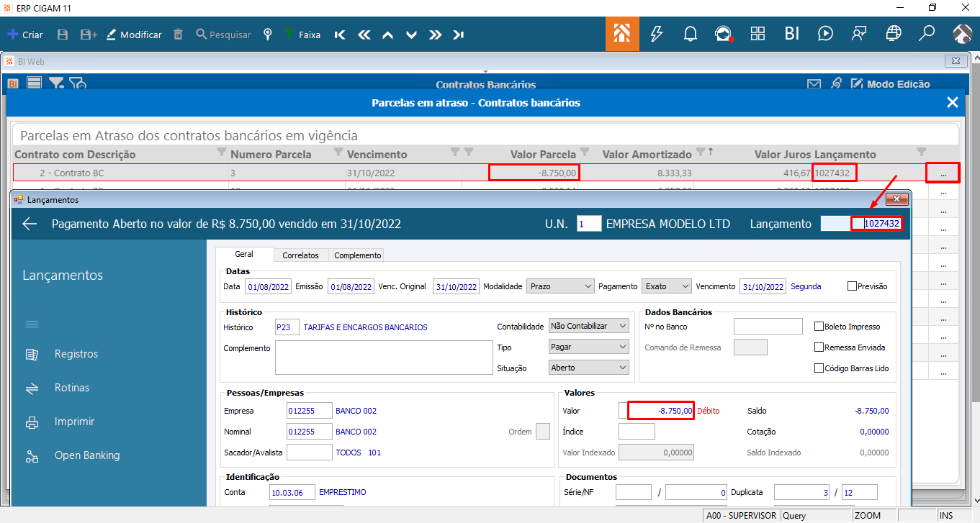
Task: Click the delete trash can icon
Action: (x=179, y=35)
